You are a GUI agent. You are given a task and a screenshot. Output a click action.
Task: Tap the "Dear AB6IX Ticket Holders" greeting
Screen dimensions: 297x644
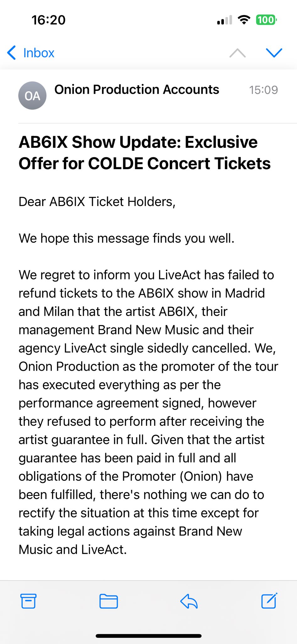coord(97,202)
